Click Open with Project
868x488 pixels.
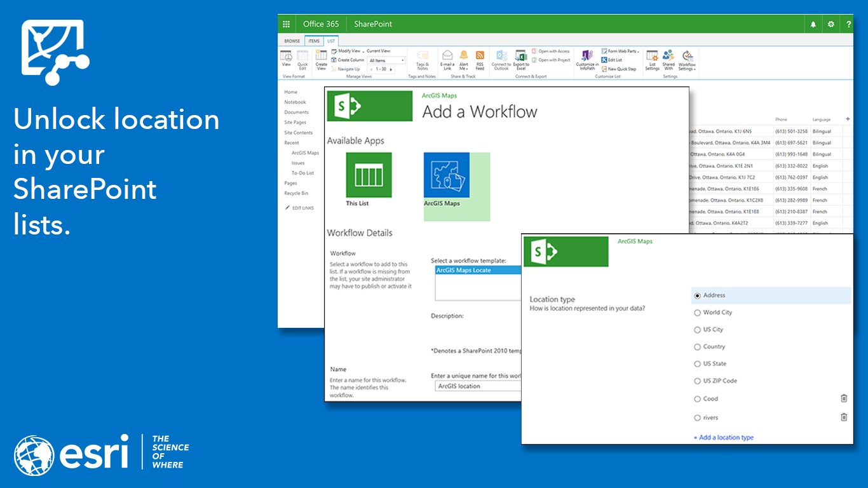coord(550,60)
